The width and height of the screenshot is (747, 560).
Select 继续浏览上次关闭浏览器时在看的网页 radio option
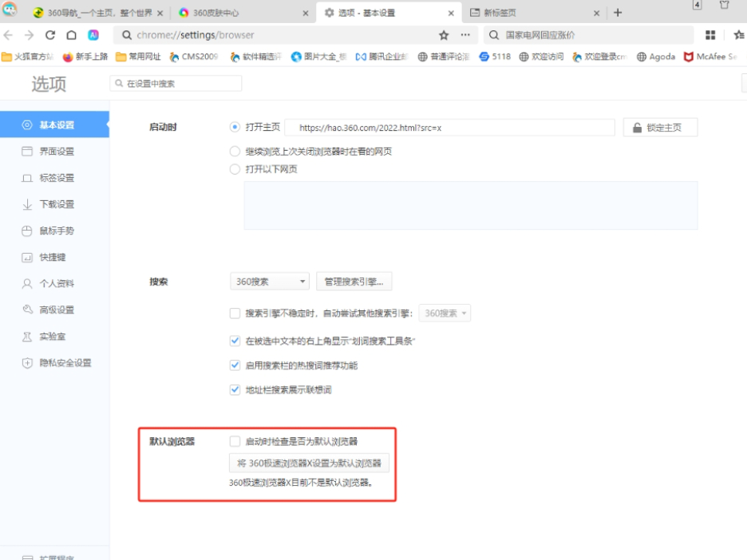pyautogui.click(x=235, y=152)
